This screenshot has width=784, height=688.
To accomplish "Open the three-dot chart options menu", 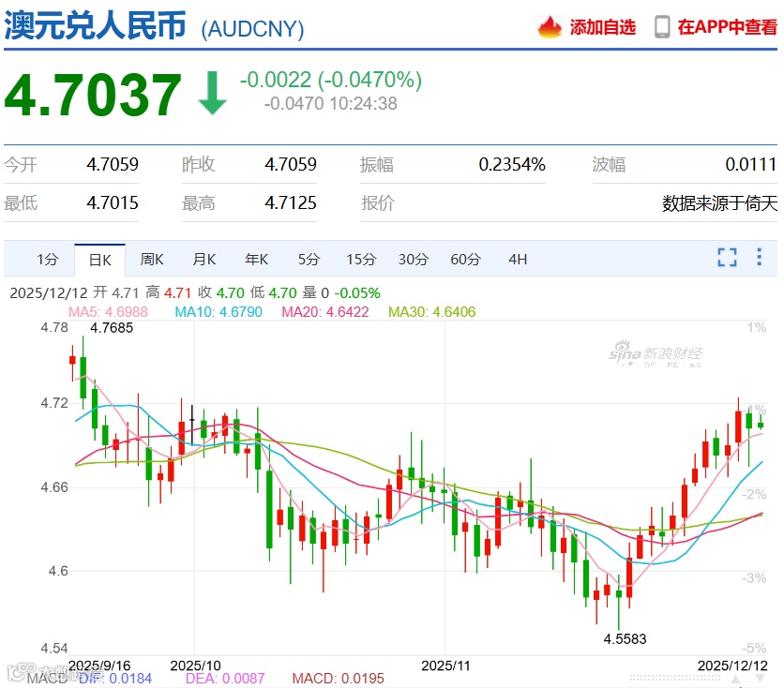I will (759, 257).
